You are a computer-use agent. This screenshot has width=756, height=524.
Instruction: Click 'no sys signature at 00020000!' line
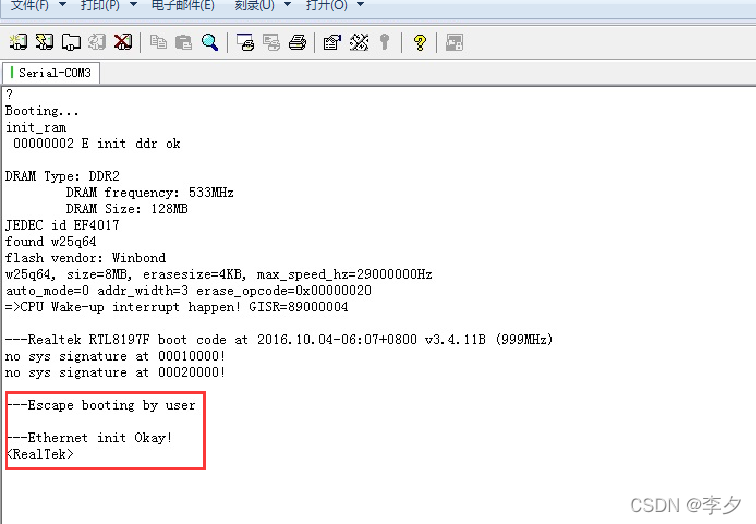pos(115,373)
